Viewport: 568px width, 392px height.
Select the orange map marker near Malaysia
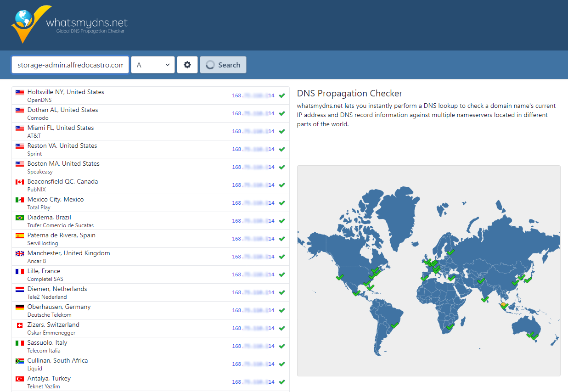pyautogui.click(x=504, y=305)
